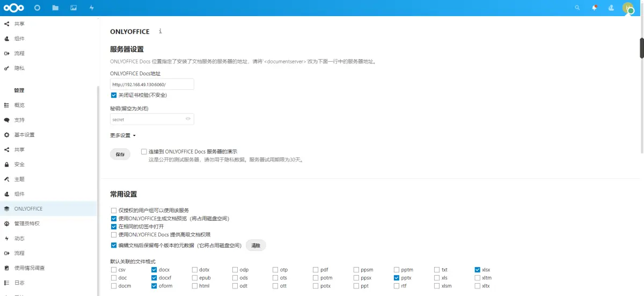Click the 保存 button
The width and height of the screenshot is (644, 296).
point(120,154)
